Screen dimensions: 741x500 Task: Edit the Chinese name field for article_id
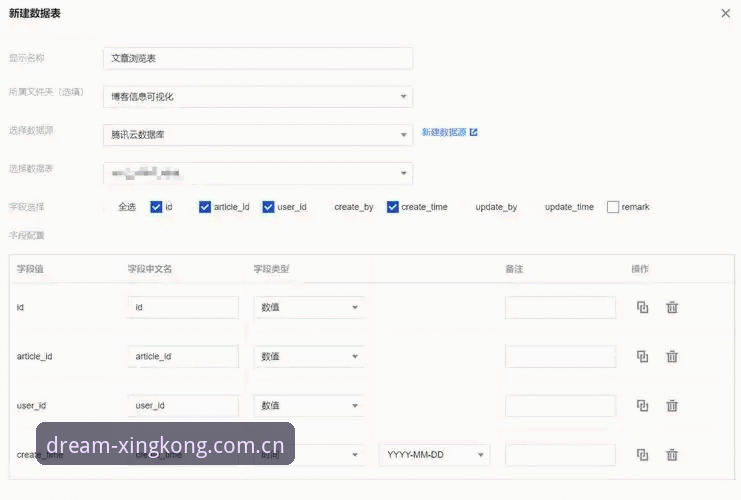[x=183, y=356]
